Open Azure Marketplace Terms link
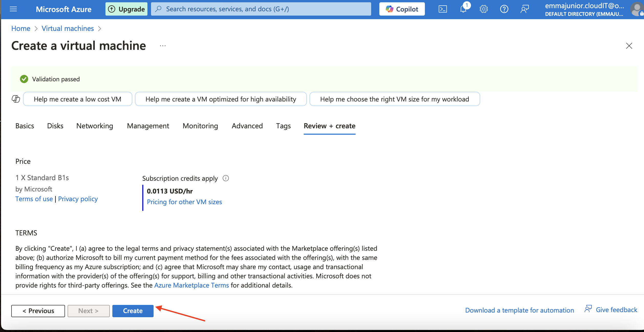Screen dimensions: 644x332 coord(191,285)
